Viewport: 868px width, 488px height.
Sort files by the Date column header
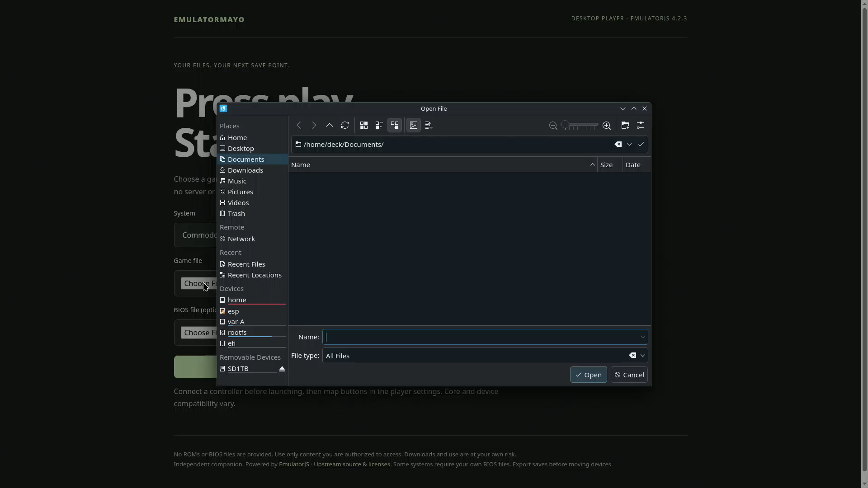tap(637, 165)
